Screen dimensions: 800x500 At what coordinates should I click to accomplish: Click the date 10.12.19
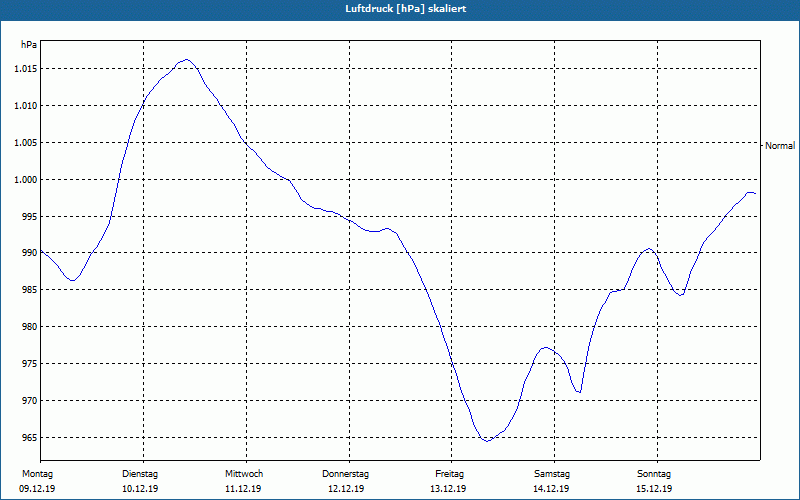click(140, 489)
